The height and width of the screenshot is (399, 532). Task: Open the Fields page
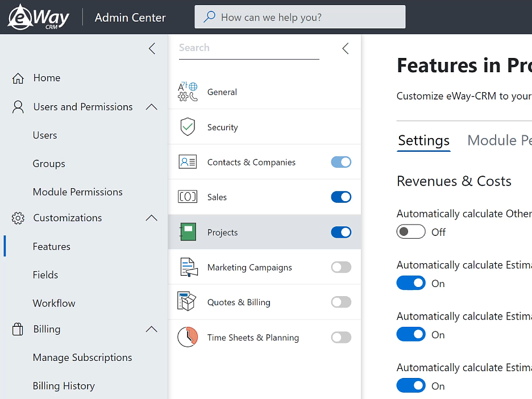(x=45, y=275)
